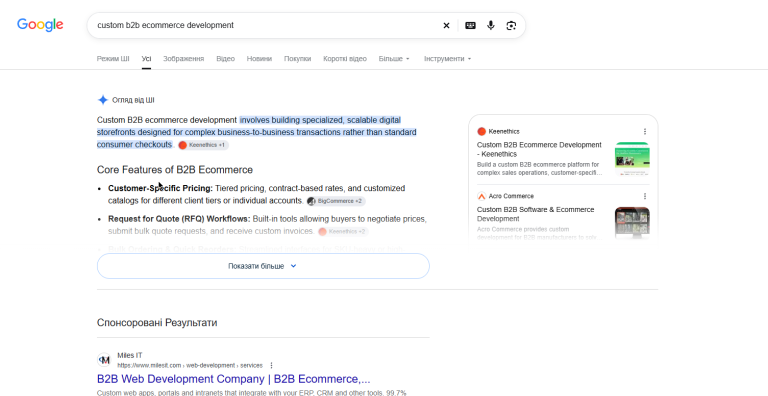The width and height of the screenshot is (768, 396).
Task: Switch to the Відео tab
Action: (225, 59)
